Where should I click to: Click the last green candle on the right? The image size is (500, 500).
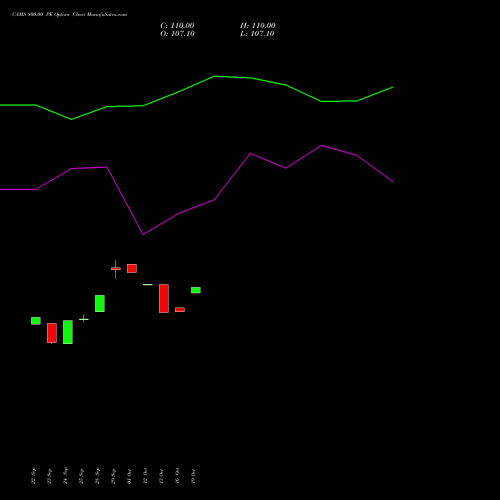[196, 290]
